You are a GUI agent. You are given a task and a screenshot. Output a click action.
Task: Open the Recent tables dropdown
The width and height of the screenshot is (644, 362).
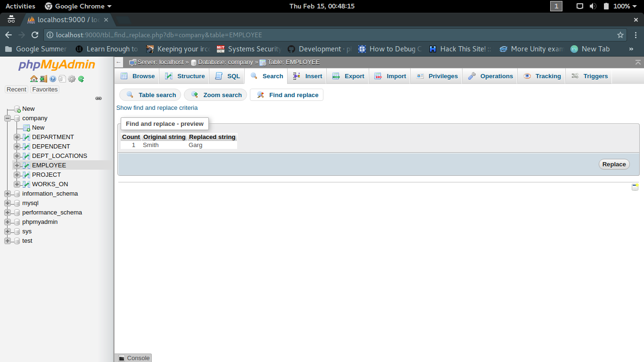point(16,89)
